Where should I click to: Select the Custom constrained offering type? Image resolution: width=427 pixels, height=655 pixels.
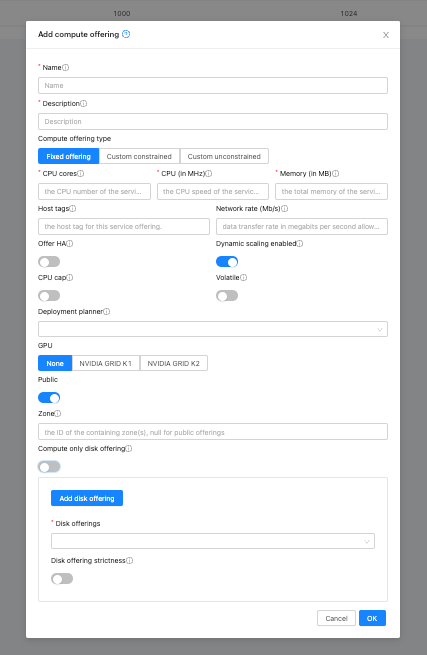[x=139, y=156]
